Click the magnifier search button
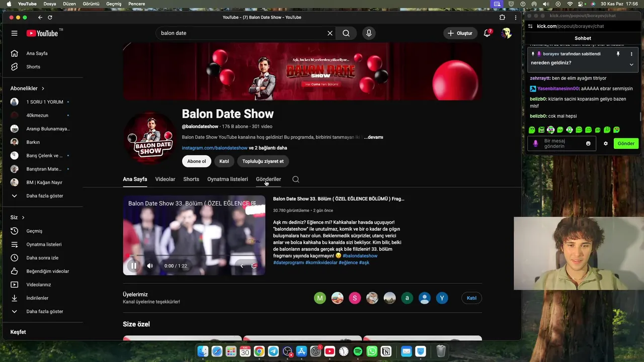This screenshot has height=362, width=644. (x=346, y=33)
